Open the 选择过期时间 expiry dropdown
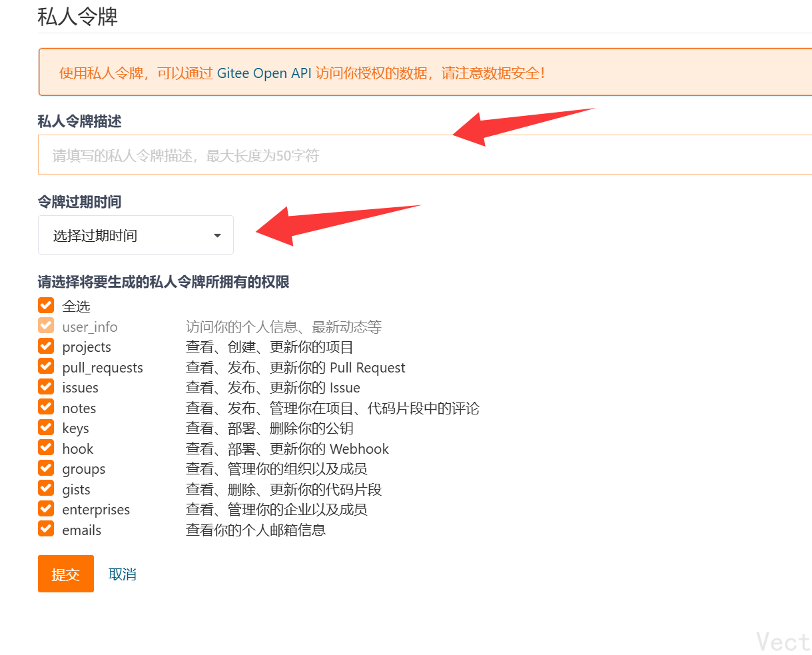812x655 pixels. click(136, 235)
